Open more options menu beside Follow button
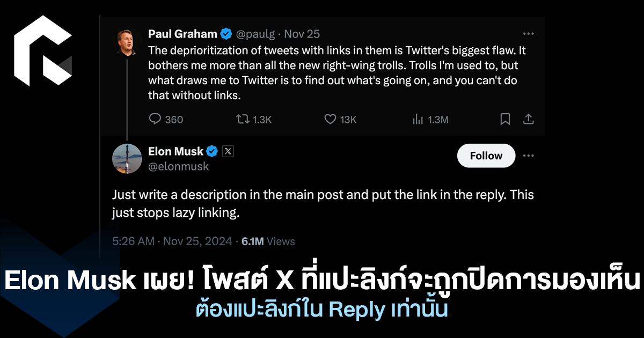The height and width of the screenshot is (338, 644). pyautogui.click(x=529, y=156)
